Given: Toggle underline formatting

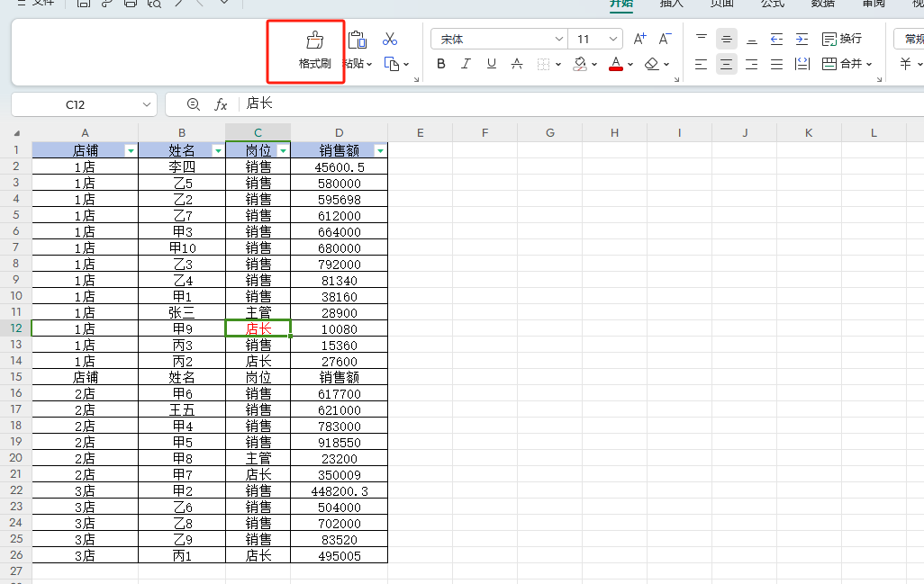Looking at the screenshot, I should point(492,64).
